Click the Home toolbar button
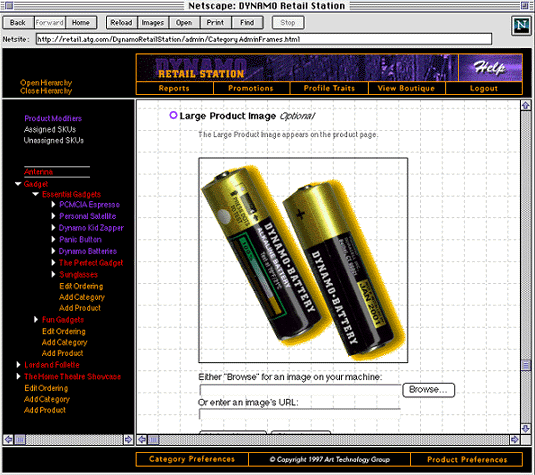The image size is (535, 475). 81,23
